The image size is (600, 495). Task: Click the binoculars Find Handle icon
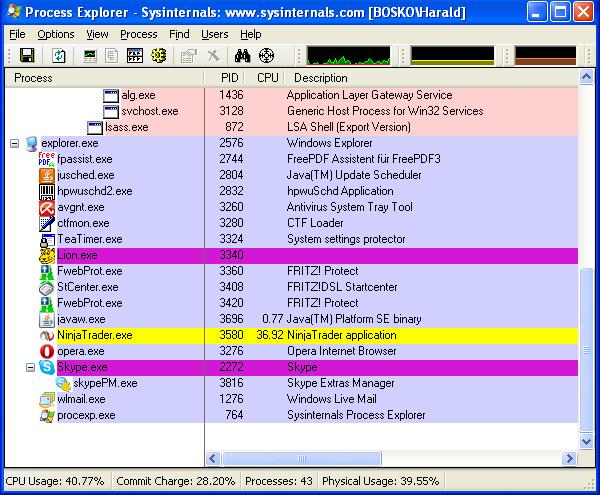[243, 56]
